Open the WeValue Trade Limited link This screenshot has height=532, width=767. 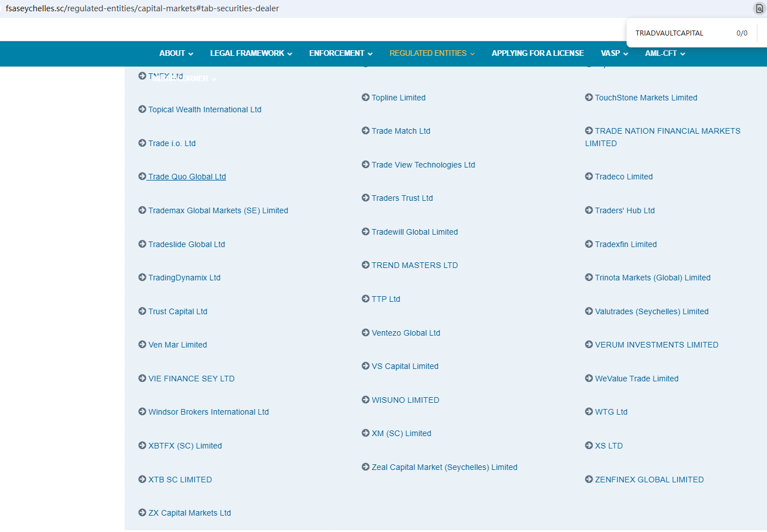coord(637,379)
